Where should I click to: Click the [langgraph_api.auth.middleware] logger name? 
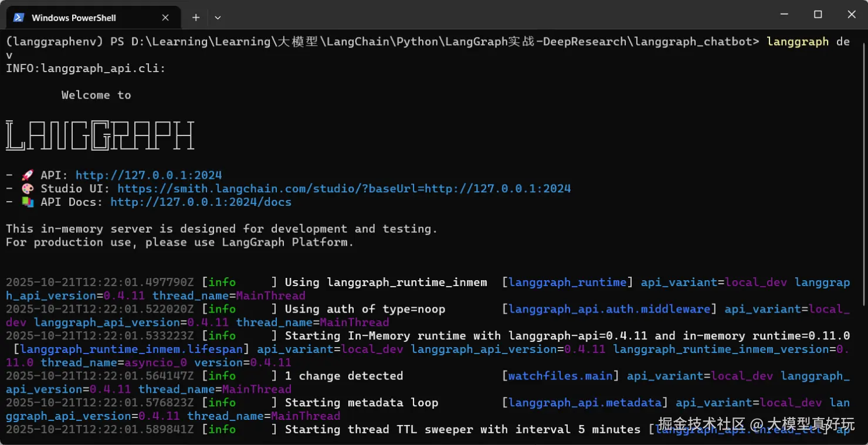(x=609, y=309)
